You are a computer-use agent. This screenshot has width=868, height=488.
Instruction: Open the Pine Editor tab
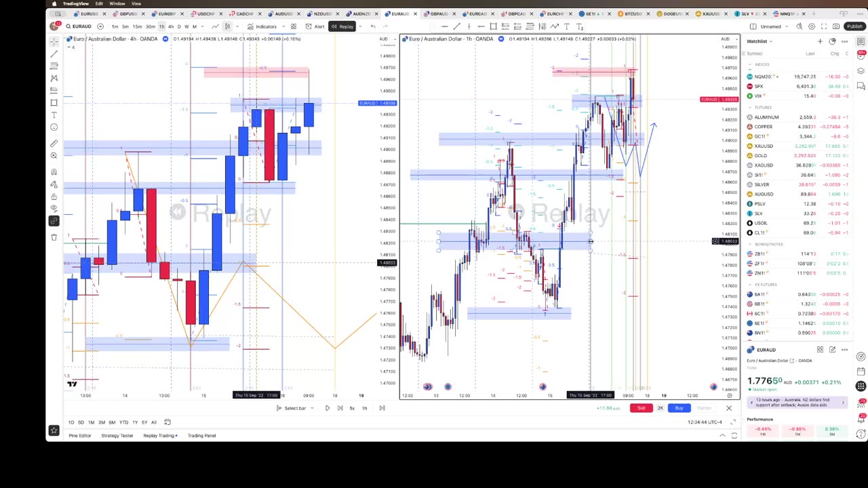(79, 436)
